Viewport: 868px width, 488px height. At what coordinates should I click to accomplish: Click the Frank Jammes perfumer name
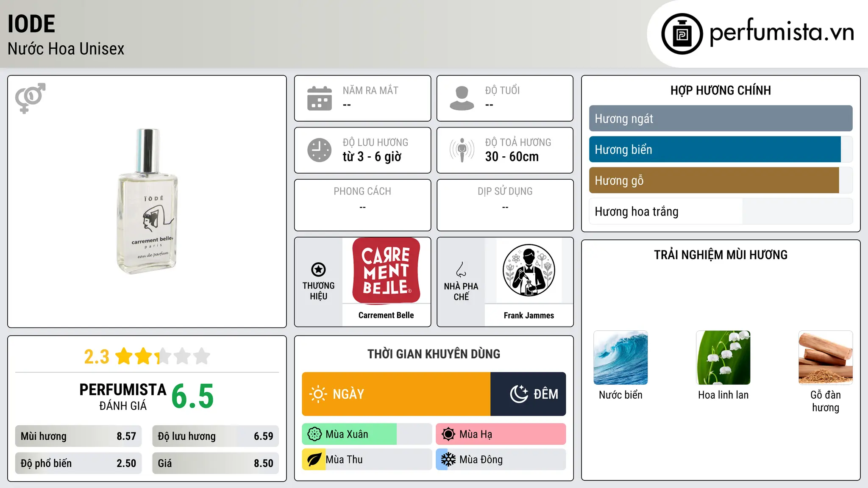(x=529, y=315)
